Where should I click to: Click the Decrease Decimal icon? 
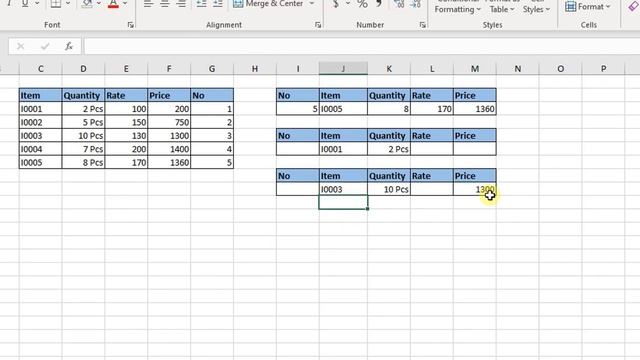pyautogui.click(x=416, y=4)
